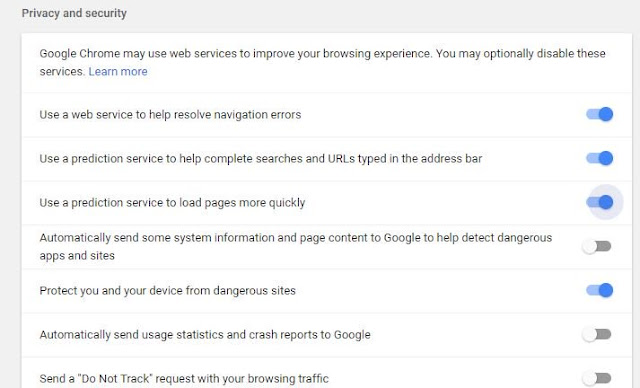Open the Learn more link

click(118, 71)
